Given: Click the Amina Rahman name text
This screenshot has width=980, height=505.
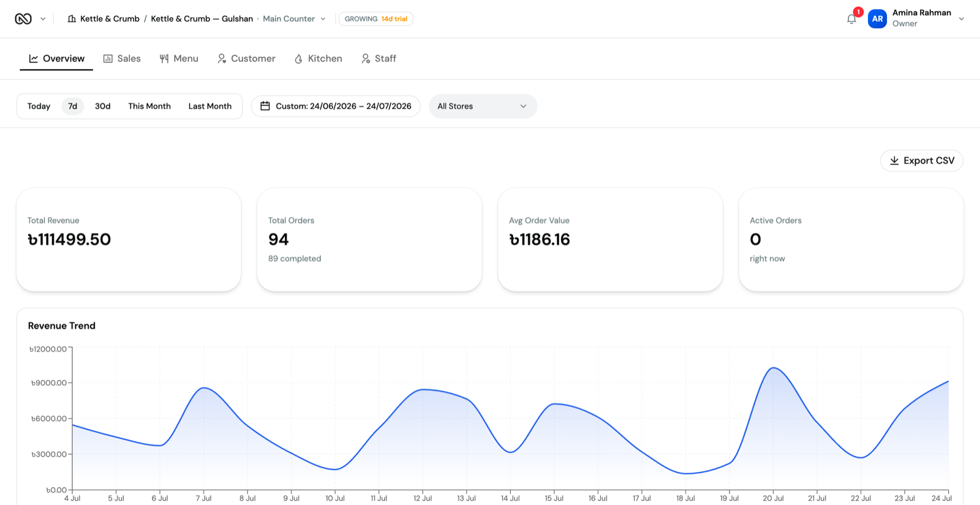Looking at the screenshot, I should click(922, 12).
